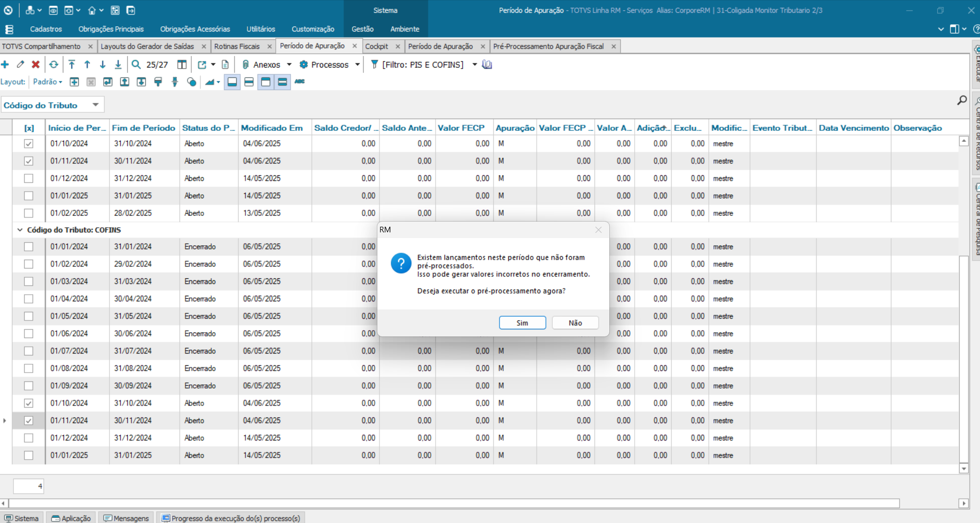Image resolution: width=980 pixels, height=523 pixels.
Task: Check the COFINS 01/12/2024 row checkbox
Action: pyautogui.click(x=29, y=438)
